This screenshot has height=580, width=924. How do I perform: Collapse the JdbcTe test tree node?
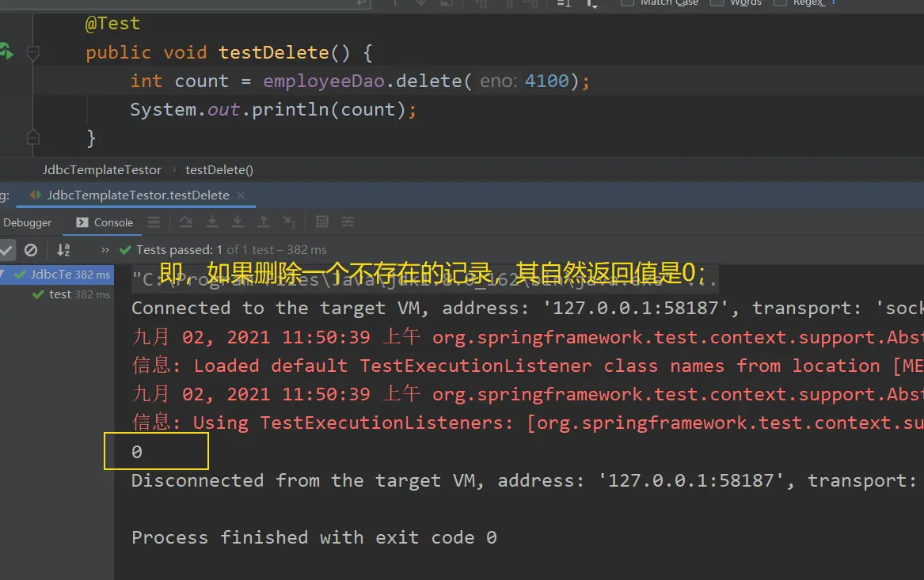coord(2,275)
